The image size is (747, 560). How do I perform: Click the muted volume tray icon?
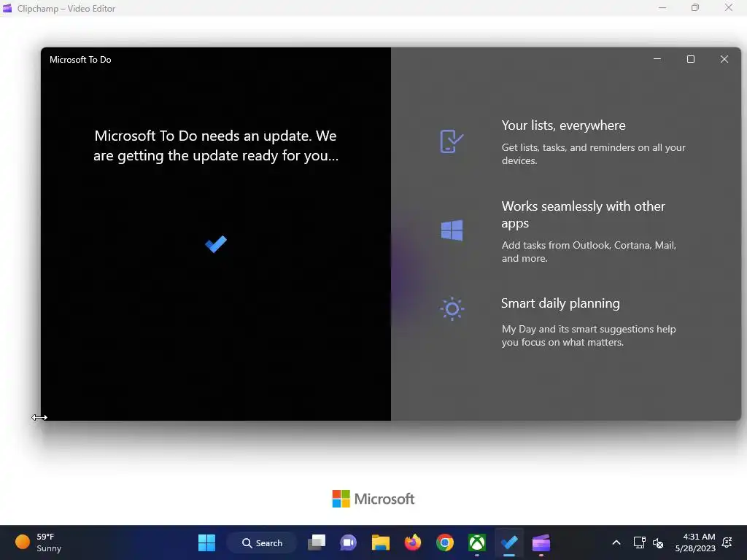click(658, 542)
